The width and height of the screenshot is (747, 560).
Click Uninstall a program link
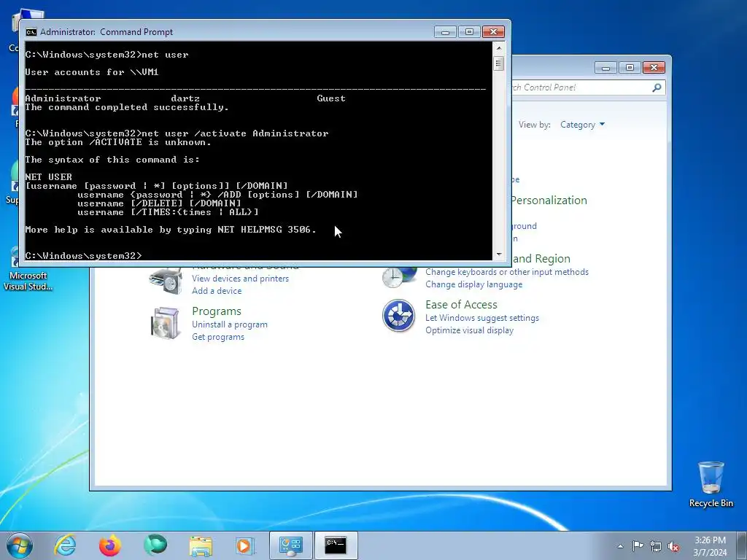coord(230,324)
